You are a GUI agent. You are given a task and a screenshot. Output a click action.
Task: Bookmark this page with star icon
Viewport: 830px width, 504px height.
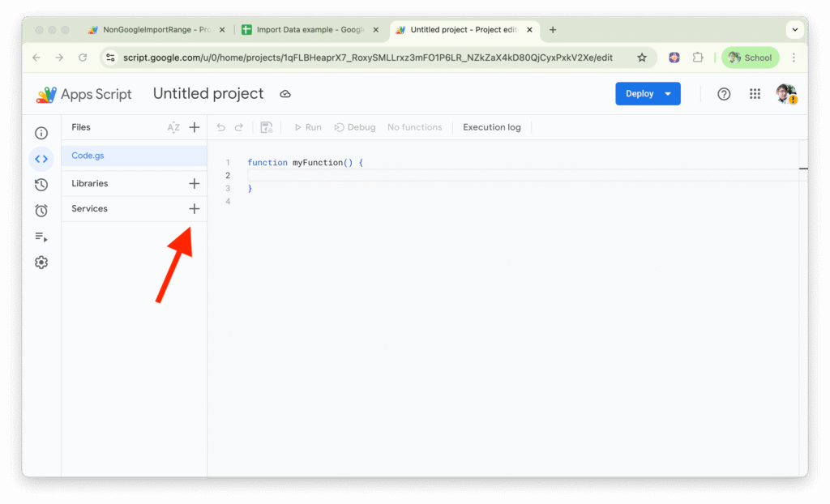[x=642, y=58]
